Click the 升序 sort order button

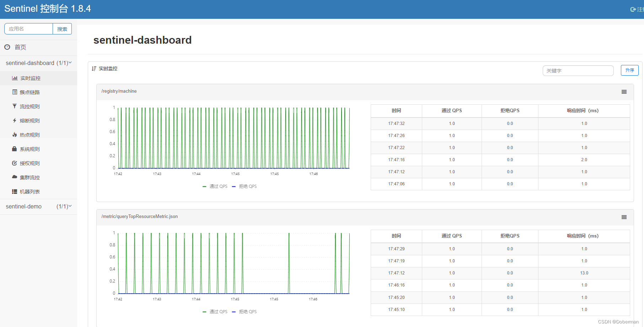pyautogui.click(x=629, y=70)
